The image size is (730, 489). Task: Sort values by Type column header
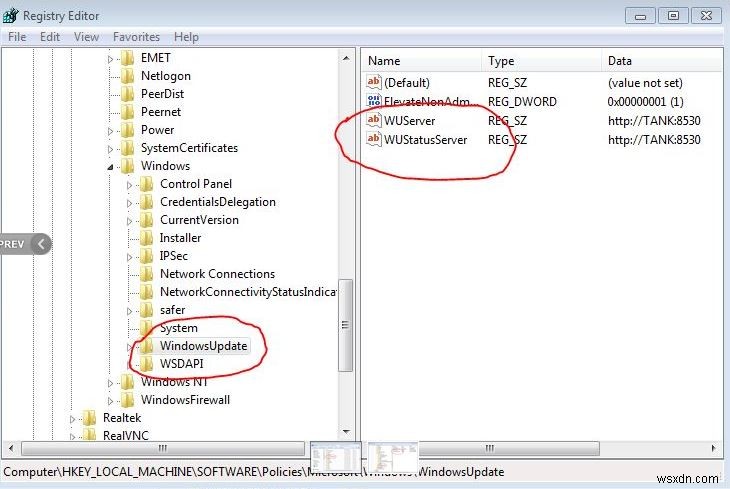541,61
